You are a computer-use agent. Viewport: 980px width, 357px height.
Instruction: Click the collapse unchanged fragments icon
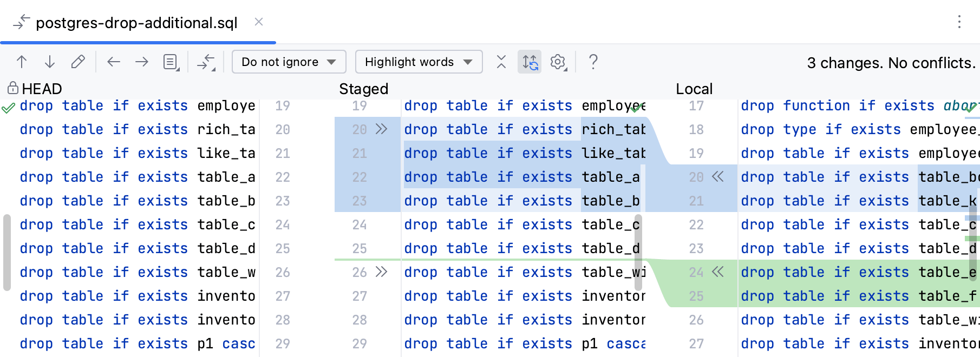point(501,62)
